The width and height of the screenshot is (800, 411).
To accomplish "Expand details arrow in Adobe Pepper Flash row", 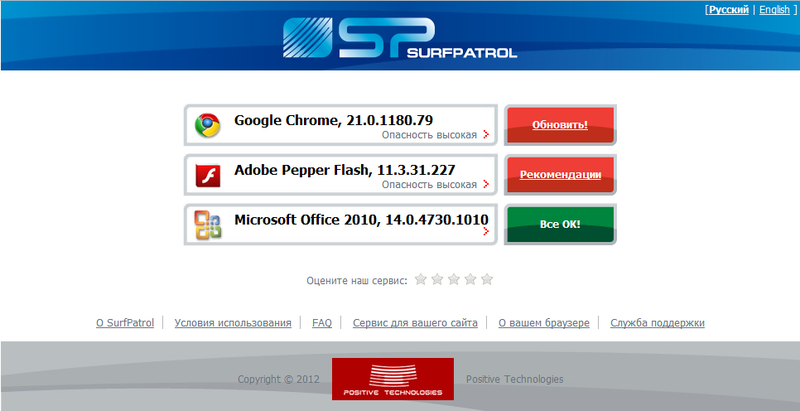I will tap(486, 184).
